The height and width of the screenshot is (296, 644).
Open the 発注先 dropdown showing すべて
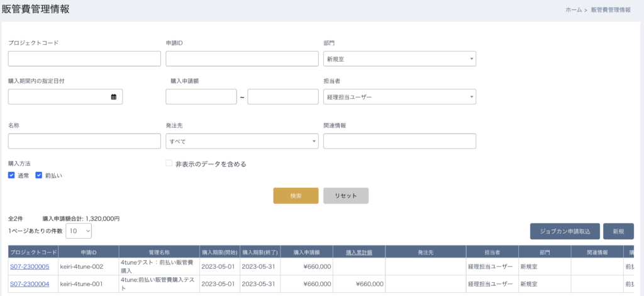pos(242,141)
